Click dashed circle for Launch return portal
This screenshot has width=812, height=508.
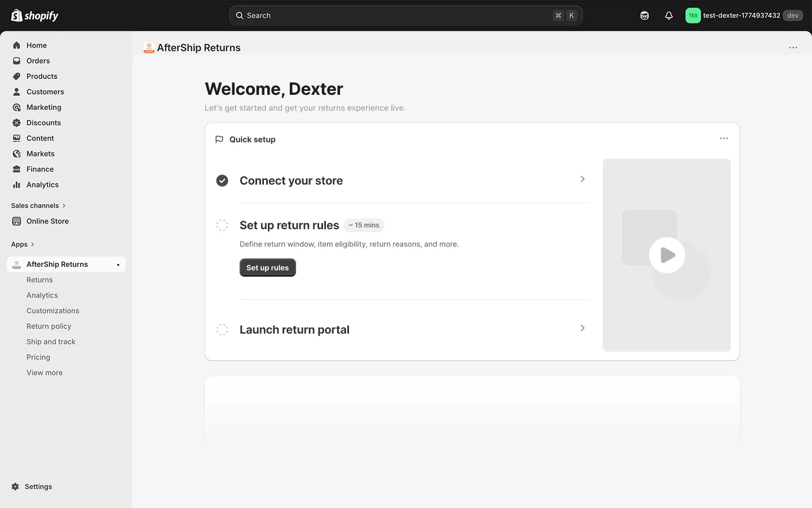tap(222, 330)
